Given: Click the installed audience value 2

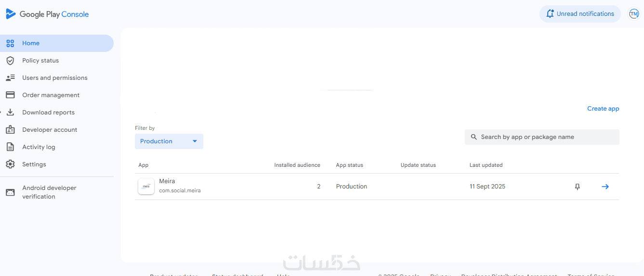Looking at the screenshot, I should pos(318,187).
